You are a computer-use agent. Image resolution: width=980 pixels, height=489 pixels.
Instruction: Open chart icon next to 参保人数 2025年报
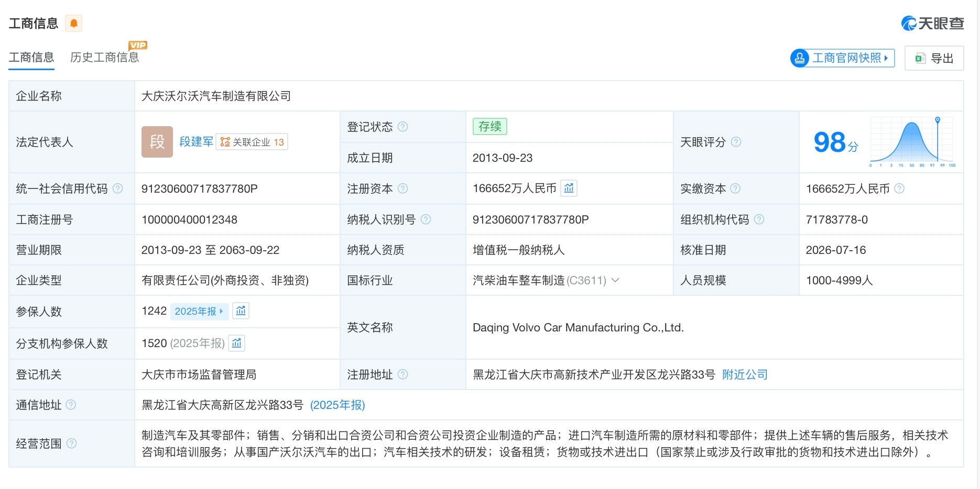point(241,311)
